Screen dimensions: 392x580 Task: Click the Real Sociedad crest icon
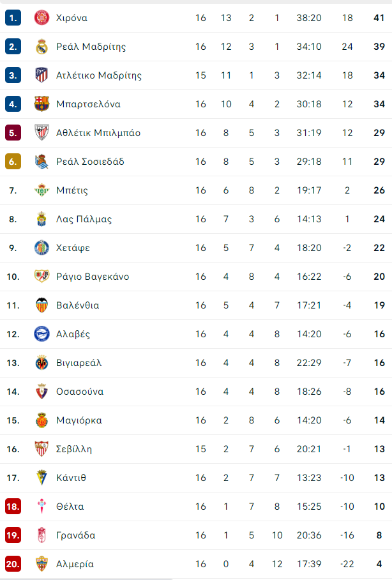[41, 162]
